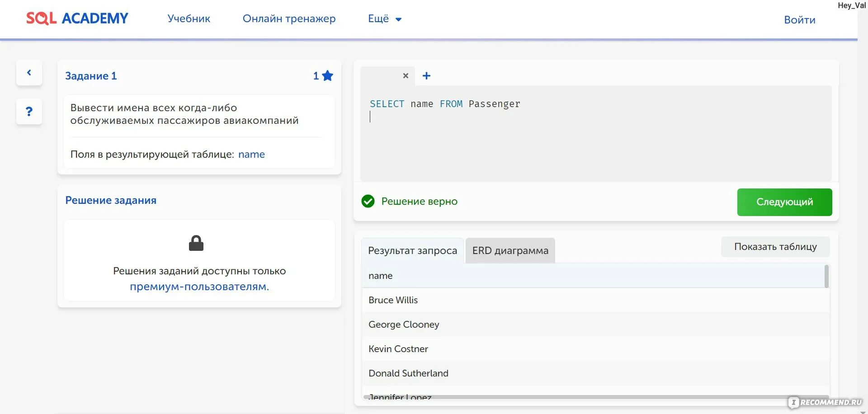Image resolution: width=868 pixels, height=414 pixels.
Task: Click the lock icon in solution panel
Action: click(196, 243)
